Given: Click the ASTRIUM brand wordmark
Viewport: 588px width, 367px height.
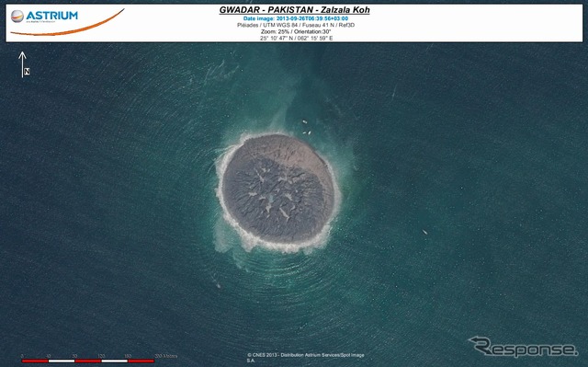Looking at the screenshot, I should click(x=52, y=16).
